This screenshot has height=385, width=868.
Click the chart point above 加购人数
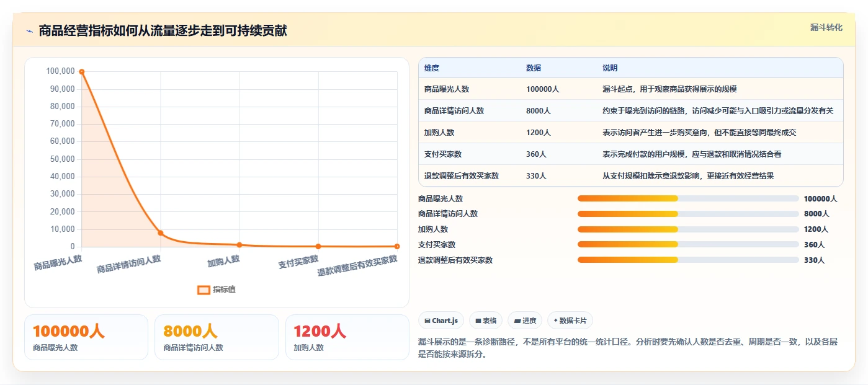(239, 245)
